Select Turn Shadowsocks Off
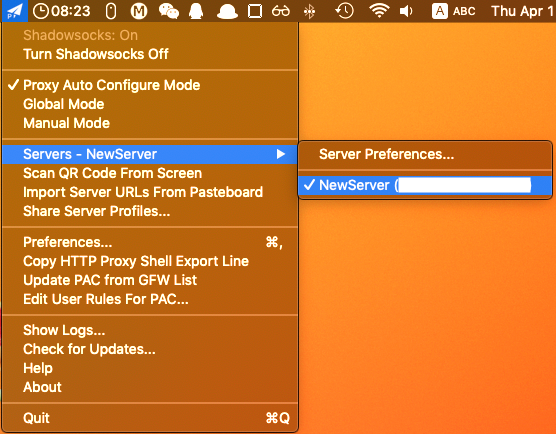The image size is (556, 434). coord(150,54)
